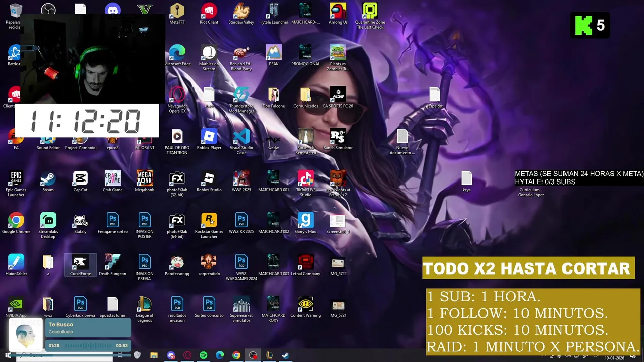Open Spotify from the taskbar

pos(203,355)
